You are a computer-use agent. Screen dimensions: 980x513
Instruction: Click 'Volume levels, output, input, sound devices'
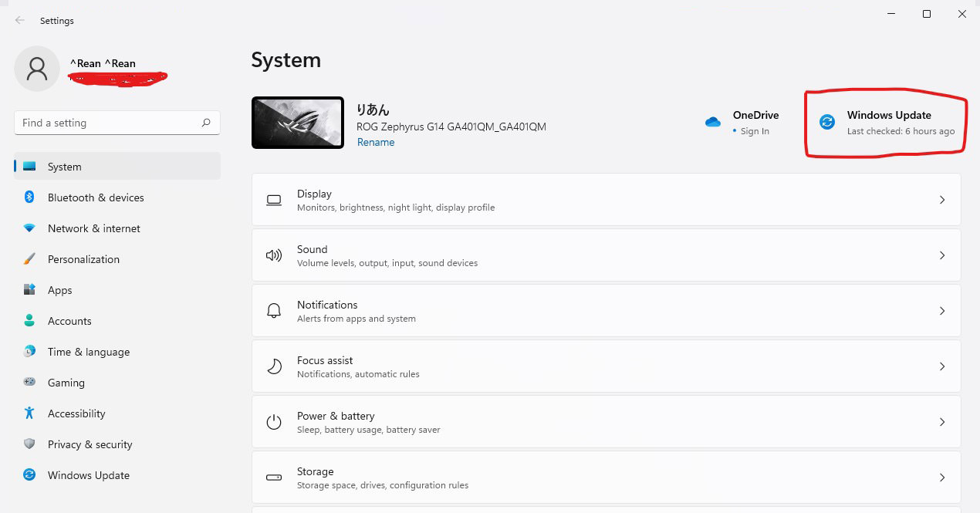pos(387,263)
